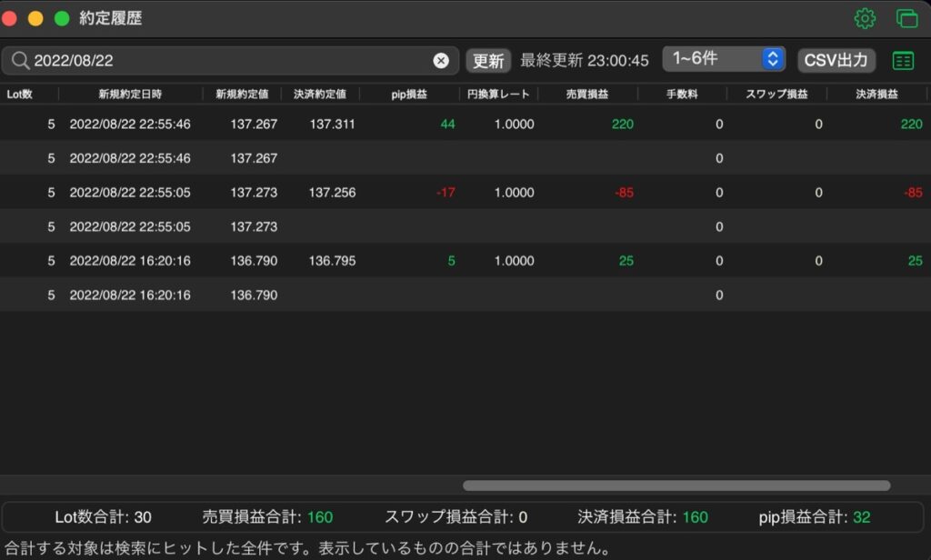Image resolution: width=931 pixels, height=560 pixels.
Task: Click the CSV出力 export button
Action: [836, 60]
